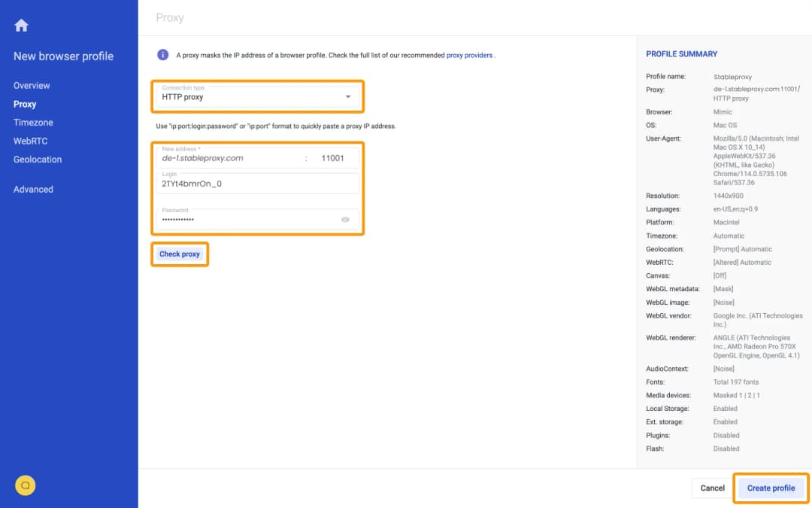Go to the Overview section

click(x=32, y=86)
